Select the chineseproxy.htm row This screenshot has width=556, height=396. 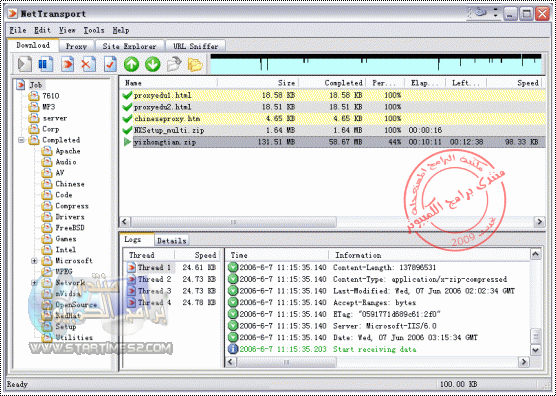[333, 119]
